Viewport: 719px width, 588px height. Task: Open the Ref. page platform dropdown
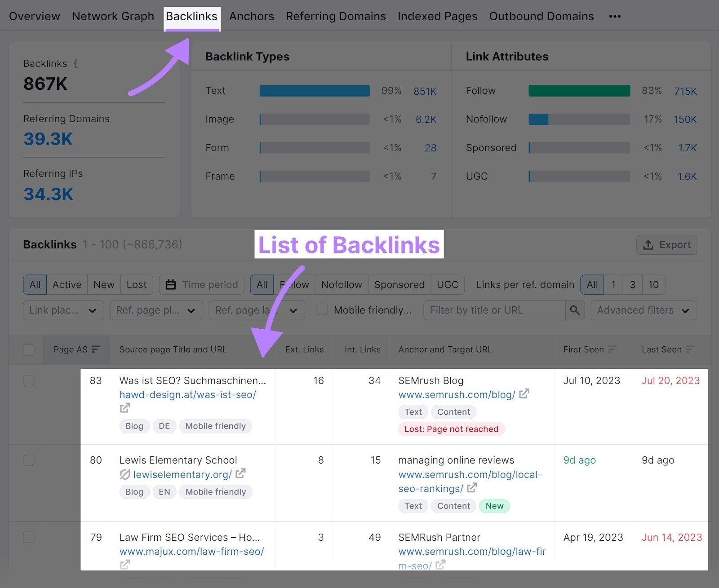[x=155, y=310]
